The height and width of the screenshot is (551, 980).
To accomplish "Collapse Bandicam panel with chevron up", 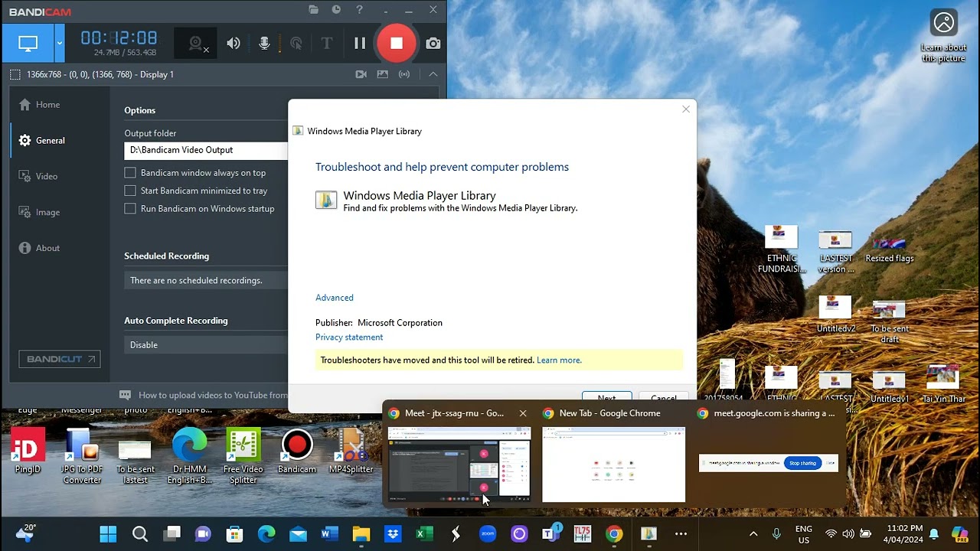I will (x=433, y=74).
